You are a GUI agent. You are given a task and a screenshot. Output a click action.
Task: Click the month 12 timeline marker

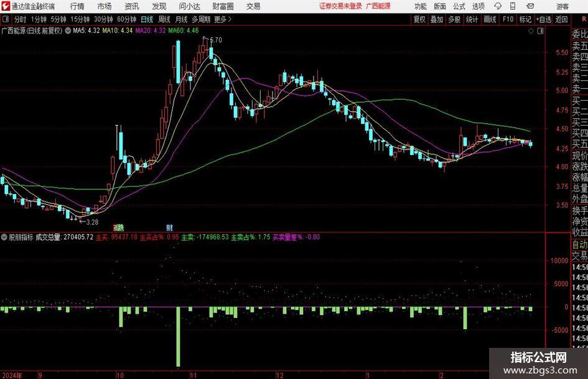(x=280, y=375)
